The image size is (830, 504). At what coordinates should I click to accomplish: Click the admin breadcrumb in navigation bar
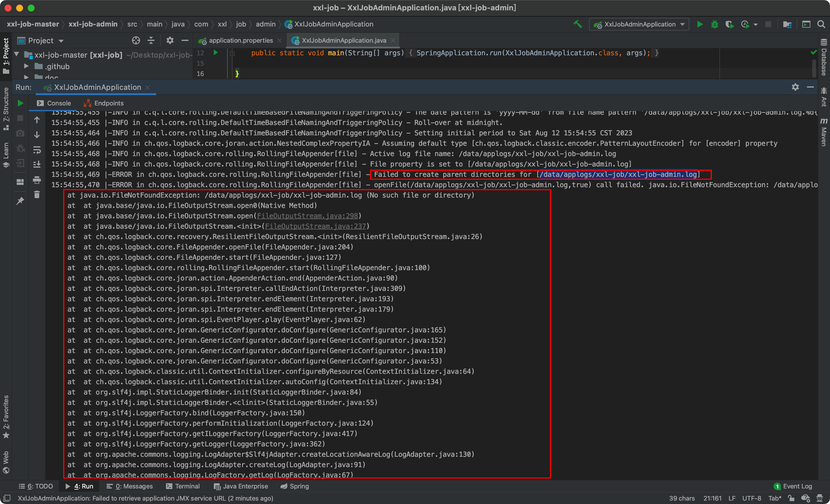tap(265, 24)
